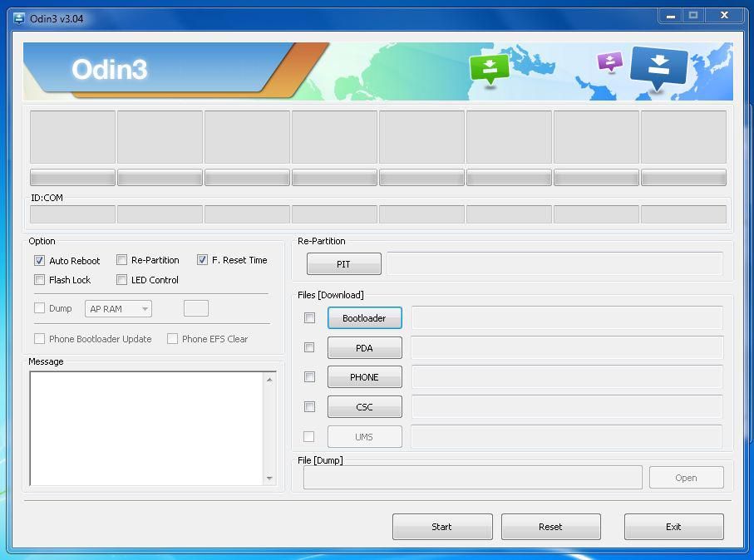Screen dimensions: 754x560
Task: Click the PIT file path field
Action: [x=555, y=264]
